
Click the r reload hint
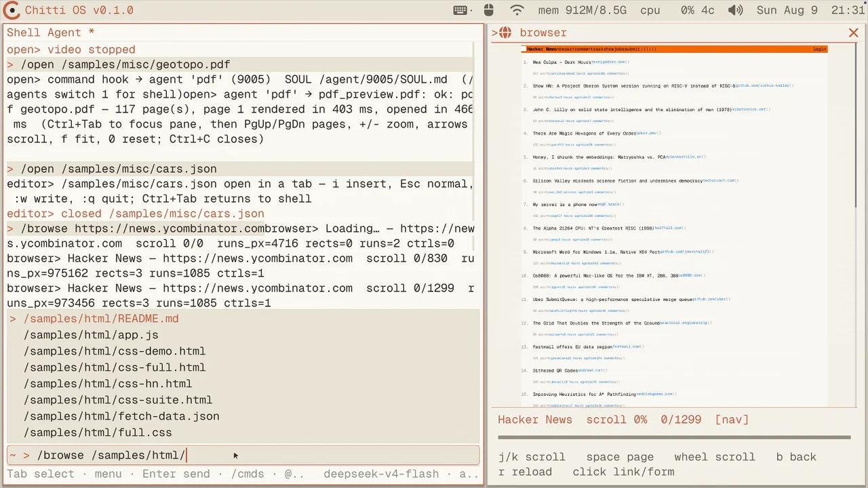(x=525, y=472)
